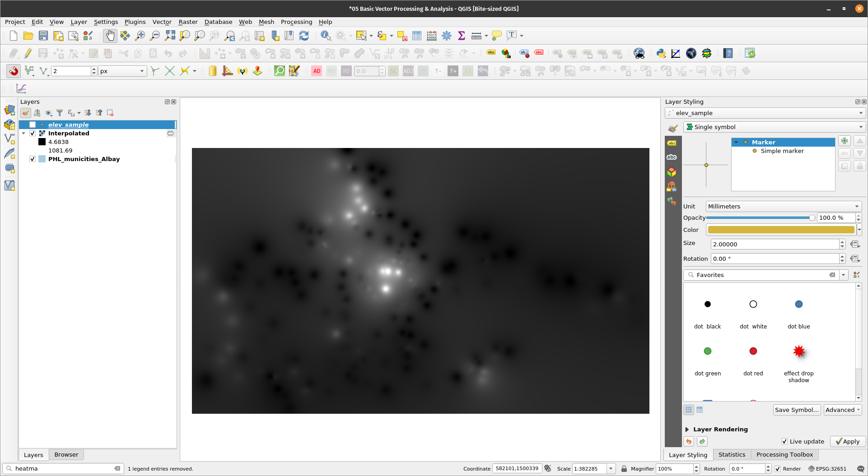The height and width of the screenshot is (476, 868).
Task: Switch to the Processing Toolbox tab
Action: pos(784,454)
